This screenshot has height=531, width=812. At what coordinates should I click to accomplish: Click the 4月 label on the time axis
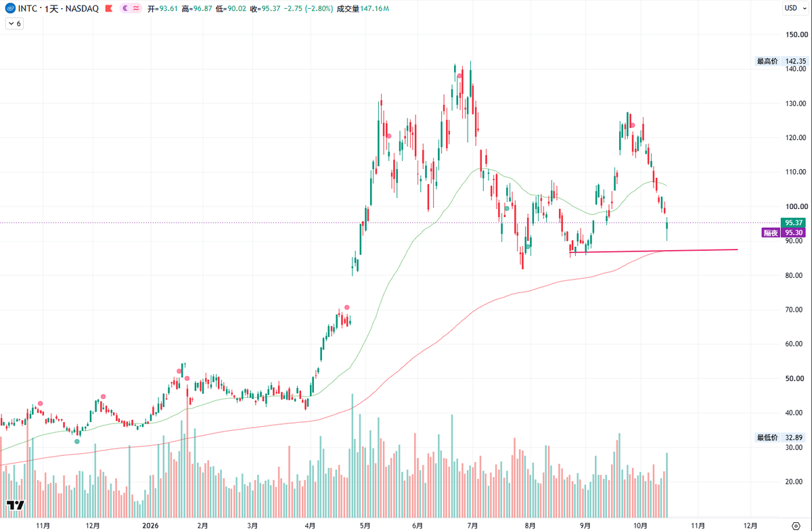coord(310,525)
